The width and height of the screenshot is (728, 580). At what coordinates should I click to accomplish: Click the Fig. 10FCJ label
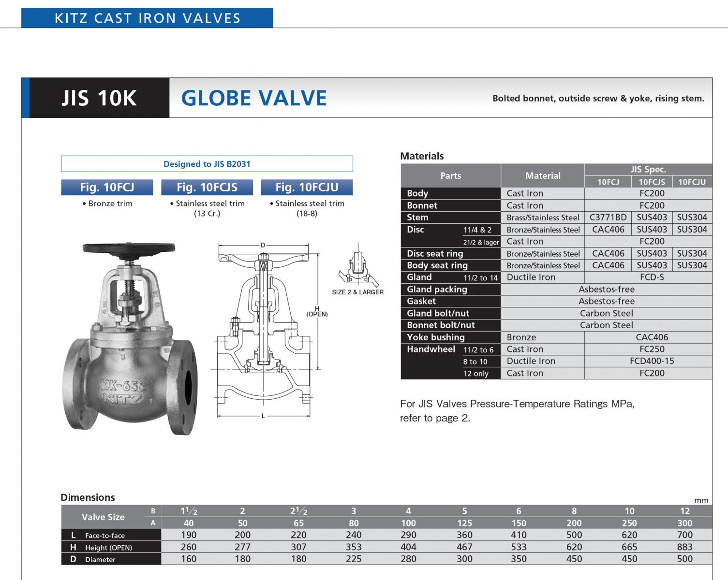coord(107,187)
